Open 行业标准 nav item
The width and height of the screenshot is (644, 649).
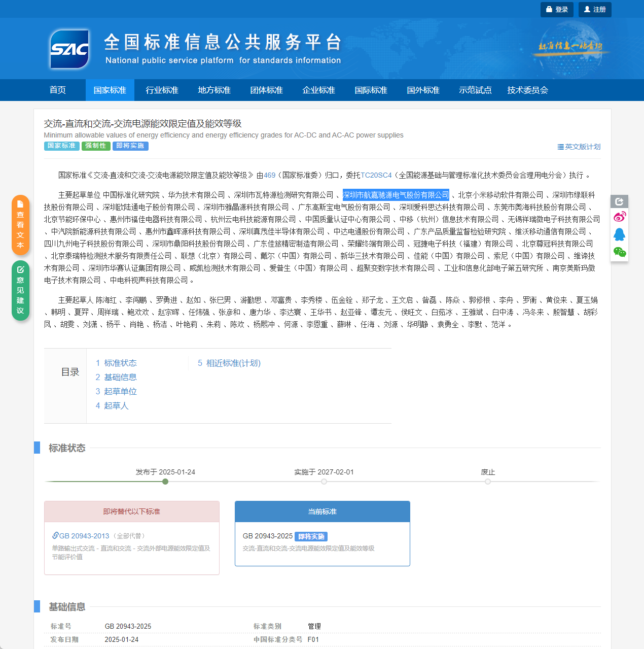162,90
